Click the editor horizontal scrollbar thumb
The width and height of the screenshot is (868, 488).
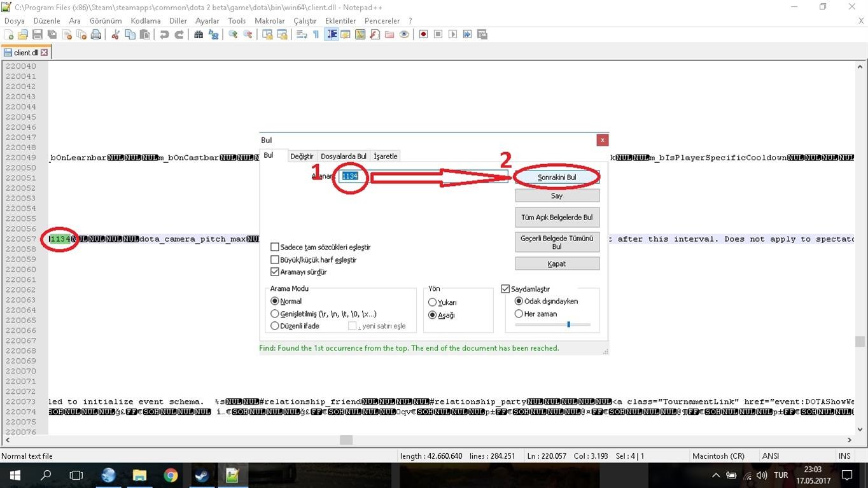[346, 440]
